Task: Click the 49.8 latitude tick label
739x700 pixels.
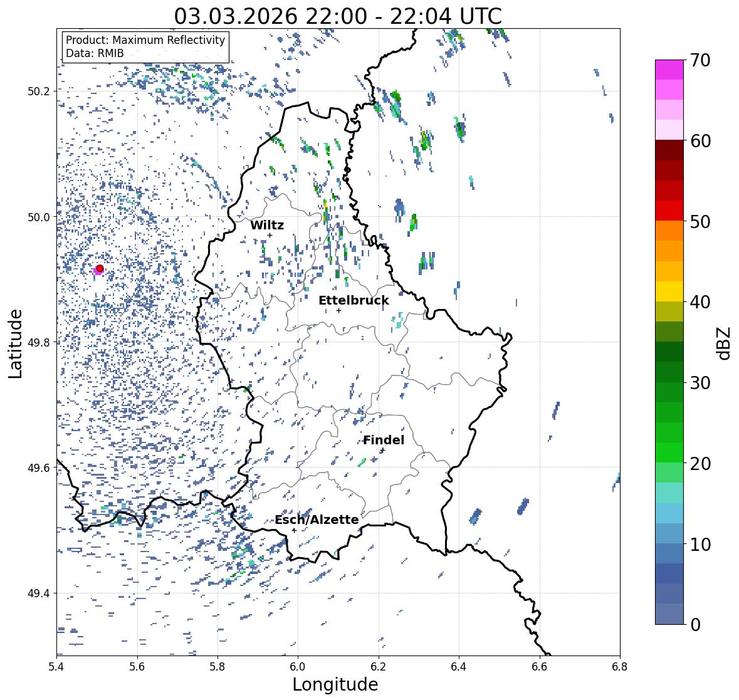Action: click(39, 342)
